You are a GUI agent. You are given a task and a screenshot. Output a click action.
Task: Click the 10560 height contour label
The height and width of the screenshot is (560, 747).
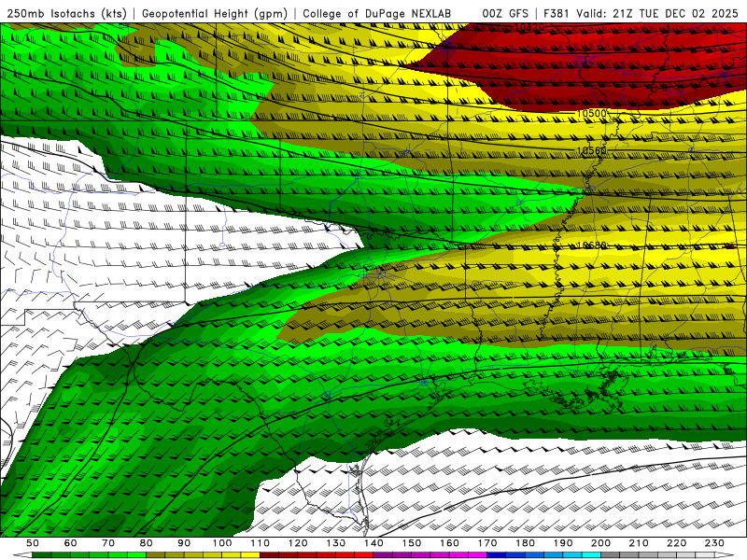(x=591, y=151)
